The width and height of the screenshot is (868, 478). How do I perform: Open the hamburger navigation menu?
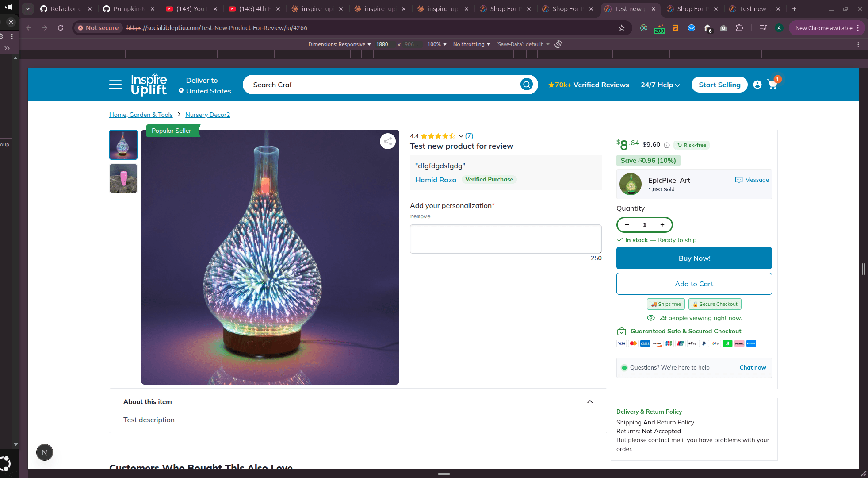[x=115, y=85]
